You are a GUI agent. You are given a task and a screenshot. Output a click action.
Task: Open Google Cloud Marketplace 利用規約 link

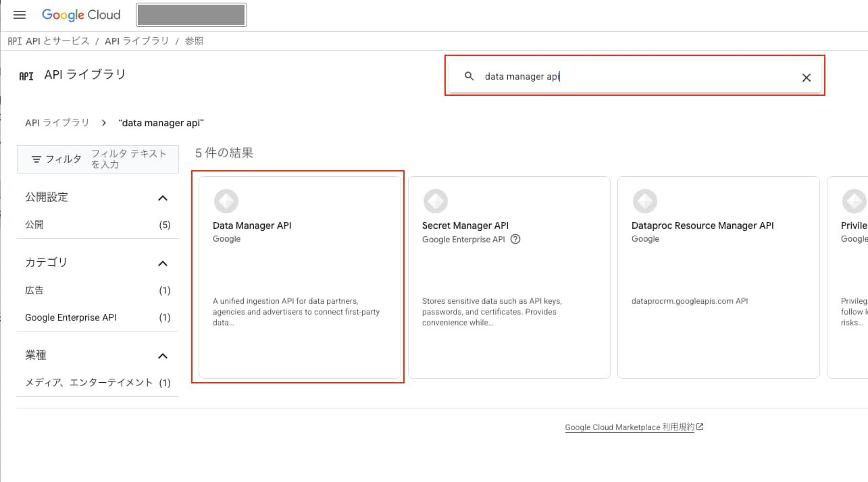[630, 427]
